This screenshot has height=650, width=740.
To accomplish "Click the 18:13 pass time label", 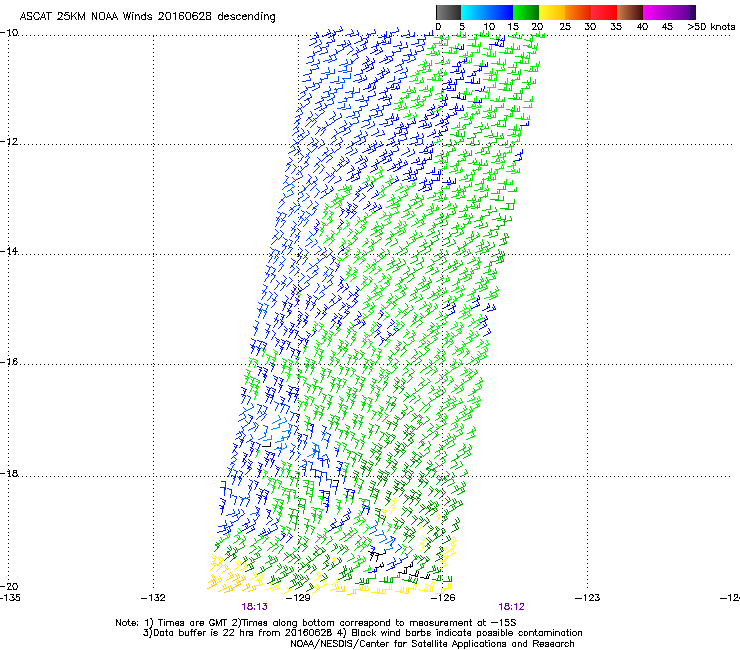I will pos(254,607).
